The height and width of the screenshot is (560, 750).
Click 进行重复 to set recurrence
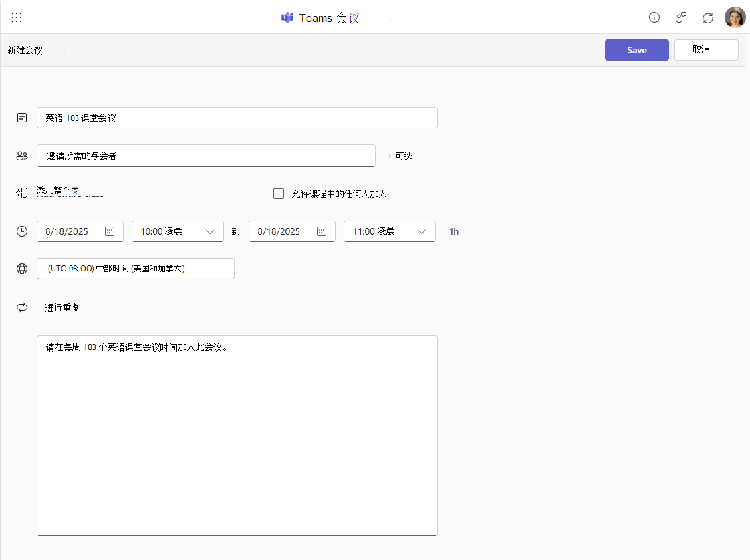pyautogui.click(x=62, y=308)
